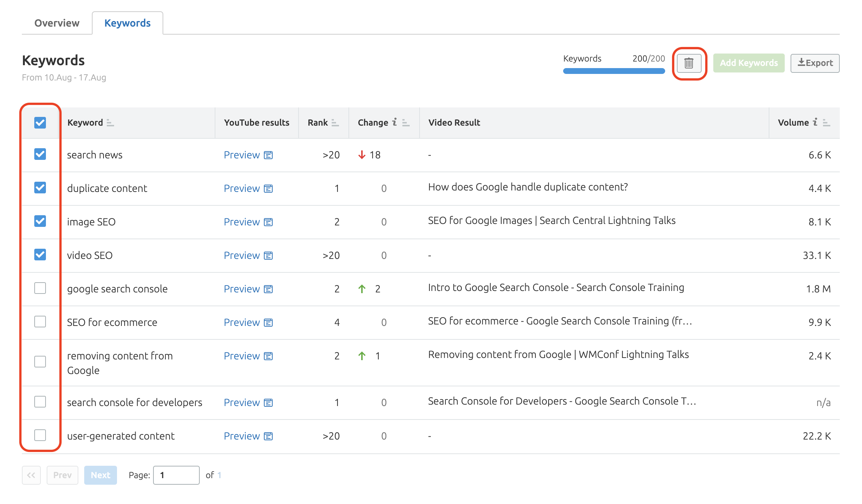Toggle the select-all checkbox at top
This screenshot has width=862, height=504.
coord(40,122)
